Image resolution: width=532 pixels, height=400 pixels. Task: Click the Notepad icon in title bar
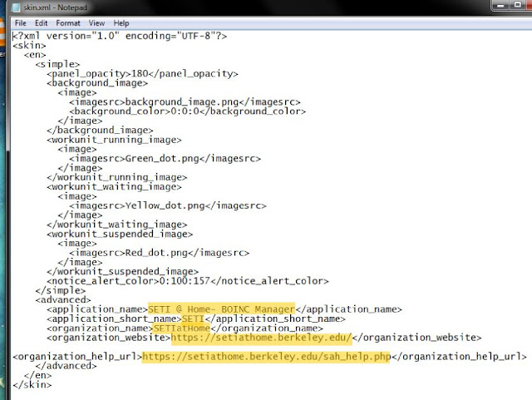click(16, 7)
